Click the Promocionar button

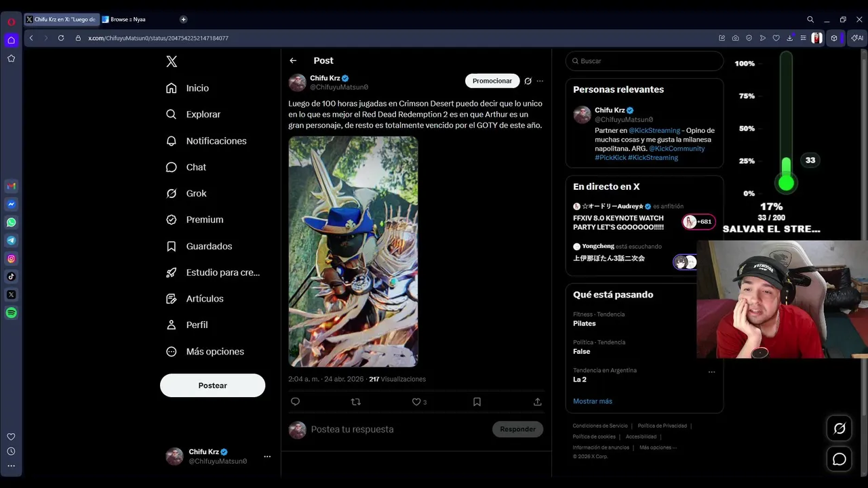[492, 81]
